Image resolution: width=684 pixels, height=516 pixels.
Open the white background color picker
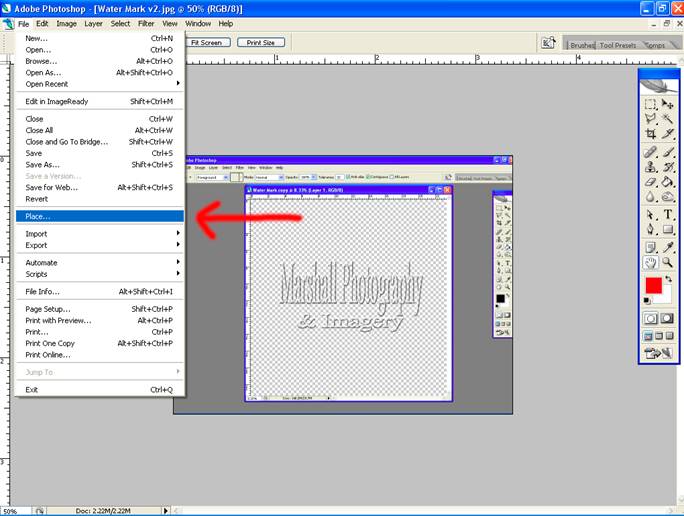667,298
